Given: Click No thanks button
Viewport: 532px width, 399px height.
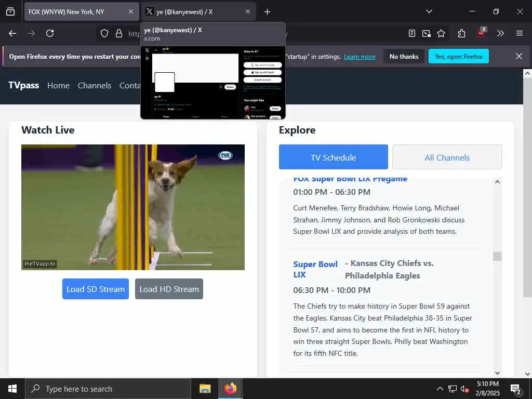Looking at the screenshot, I should (404, 56).
